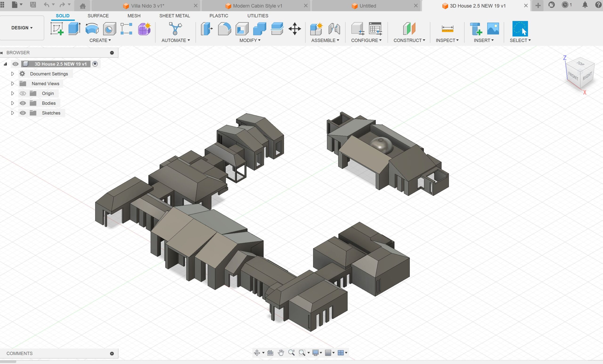Switch to the Modern Cabin Style v1 tab
603x364 pixels.
(x=257, y=6)
